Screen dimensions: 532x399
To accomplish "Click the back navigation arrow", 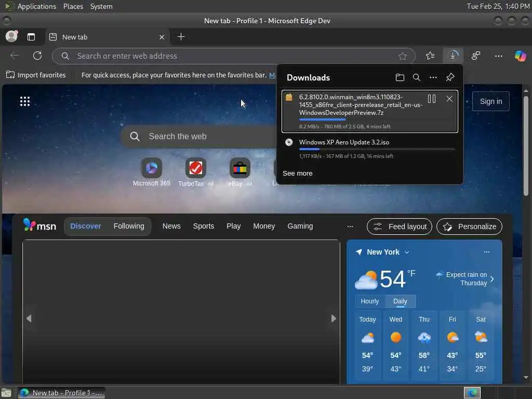I will [15, 56].
